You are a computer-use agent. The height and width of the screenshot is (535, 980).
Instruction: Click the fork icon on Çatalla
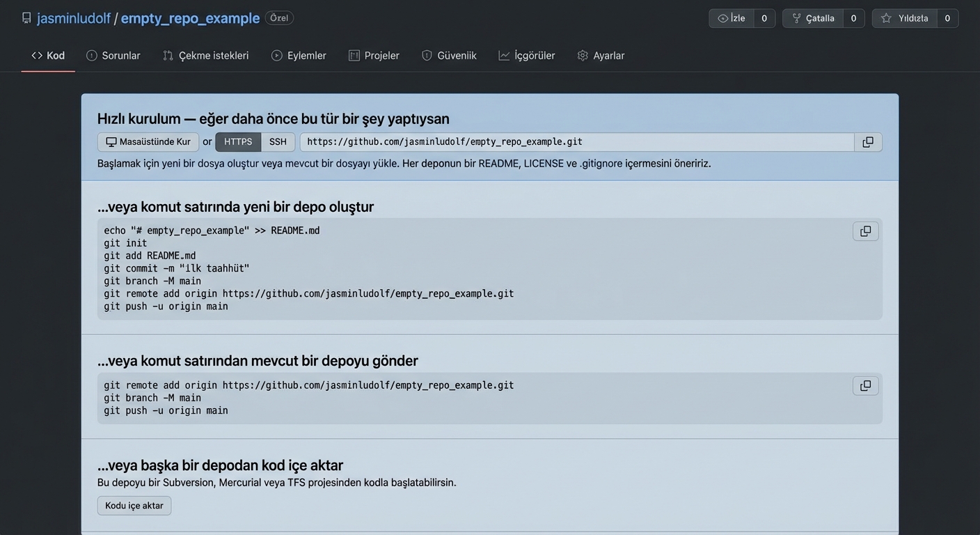(x=796, y=19)
